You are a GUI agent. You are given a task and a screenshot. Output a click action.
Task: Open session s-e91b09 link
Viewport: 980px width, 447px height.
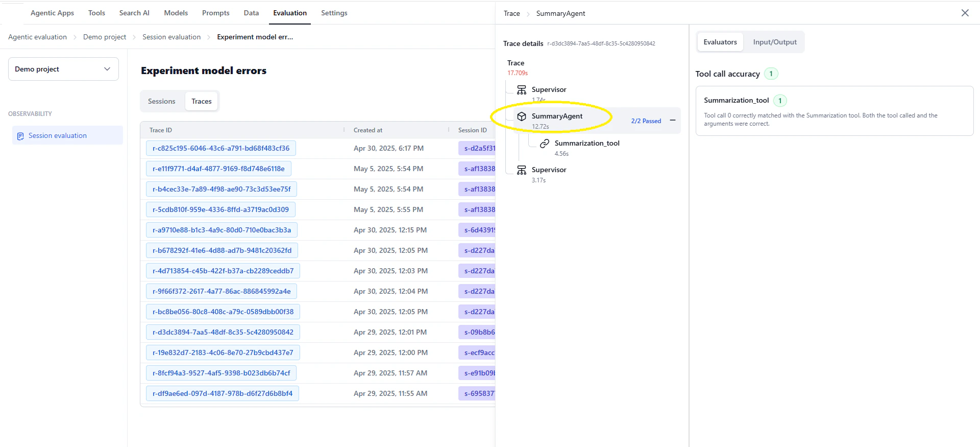click(477, 373)
